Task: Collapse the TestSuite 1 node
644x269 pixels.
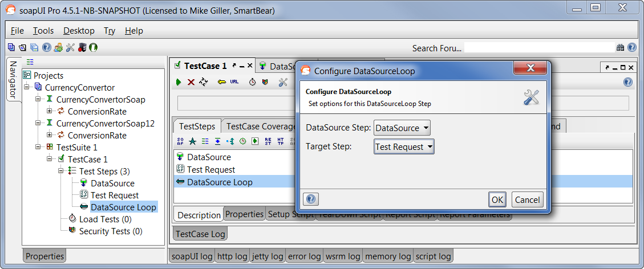Action: [x=38, y=147]
